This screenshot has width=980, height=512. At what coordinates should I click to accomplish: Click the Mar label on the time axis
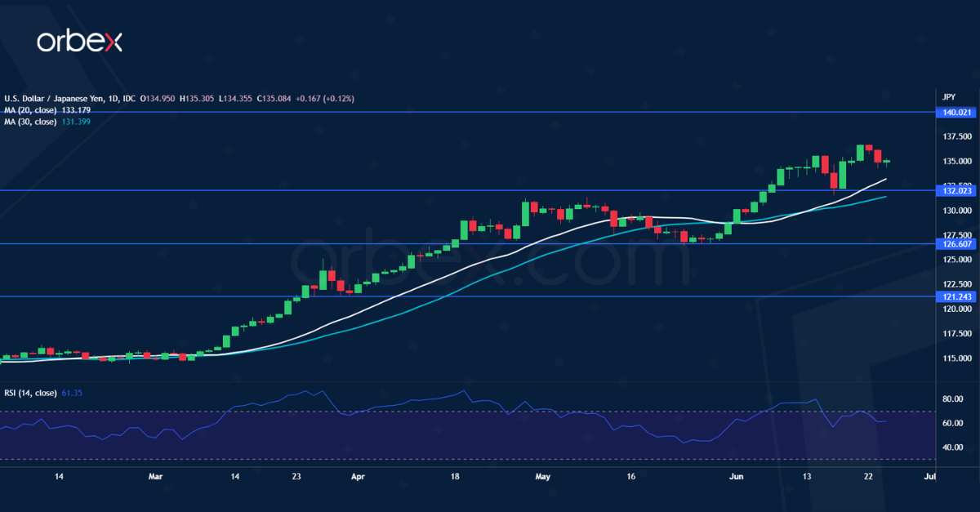click(155, 476)
